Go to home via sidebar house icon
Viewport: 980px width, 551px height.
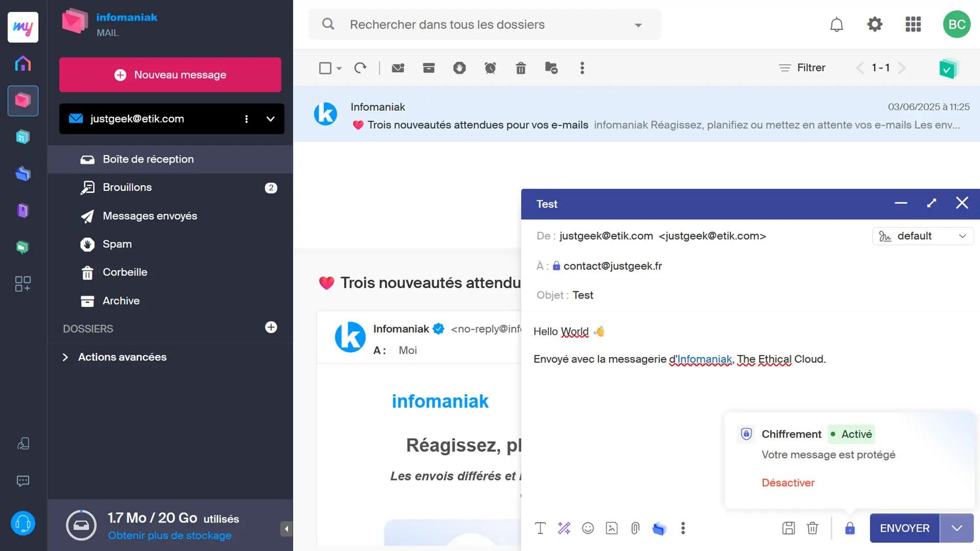[23, 64]
